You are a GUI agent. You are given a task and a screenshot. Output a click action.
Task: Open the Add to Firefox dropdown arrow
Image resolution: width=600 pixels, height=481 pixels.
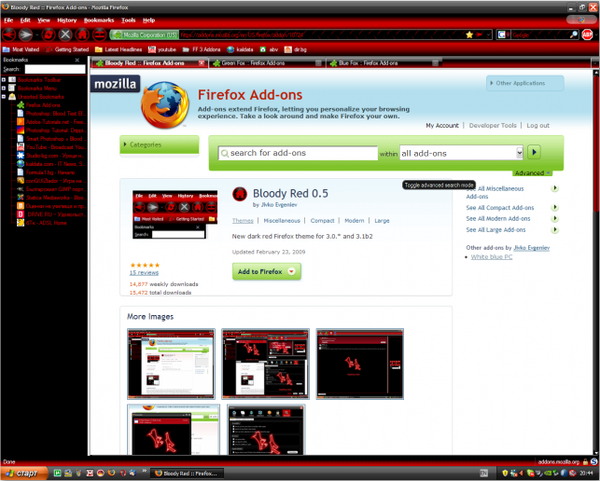click(292, 272)
